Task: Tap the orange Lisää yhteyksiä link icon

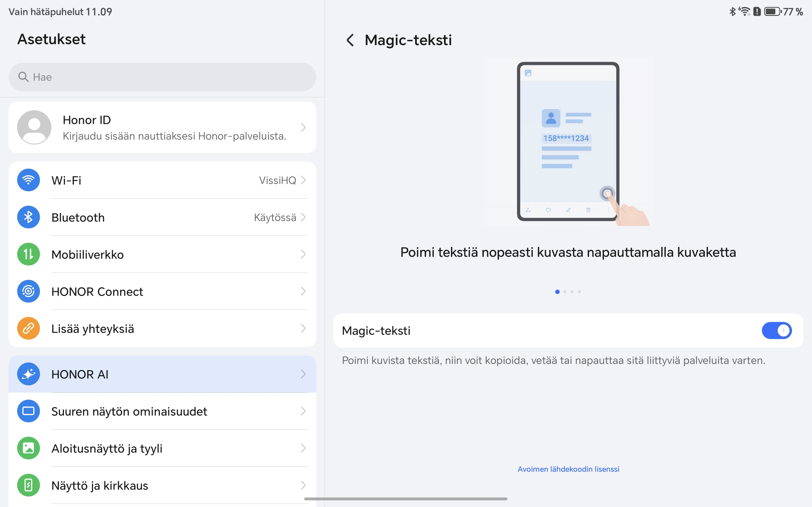Action: click(29, 328)
